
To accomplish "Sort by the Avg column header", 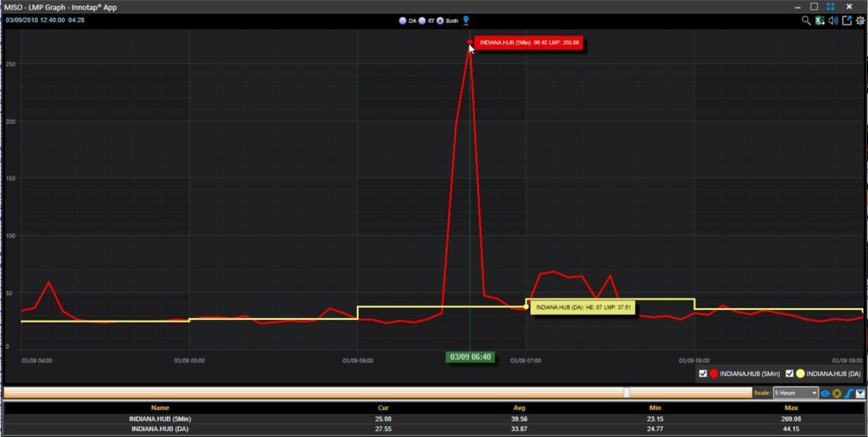I will click(x=520, y=407).
